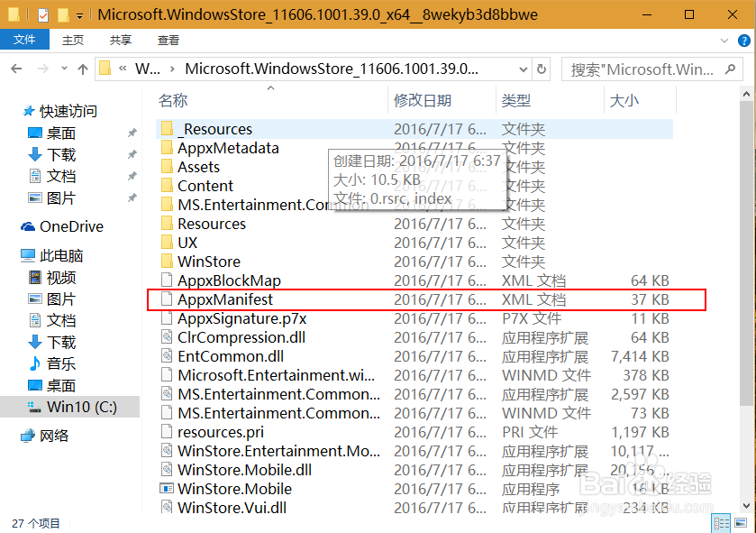756x533 pixels.
Task: Open 图片 under quick access
Action: pos(60,198)
